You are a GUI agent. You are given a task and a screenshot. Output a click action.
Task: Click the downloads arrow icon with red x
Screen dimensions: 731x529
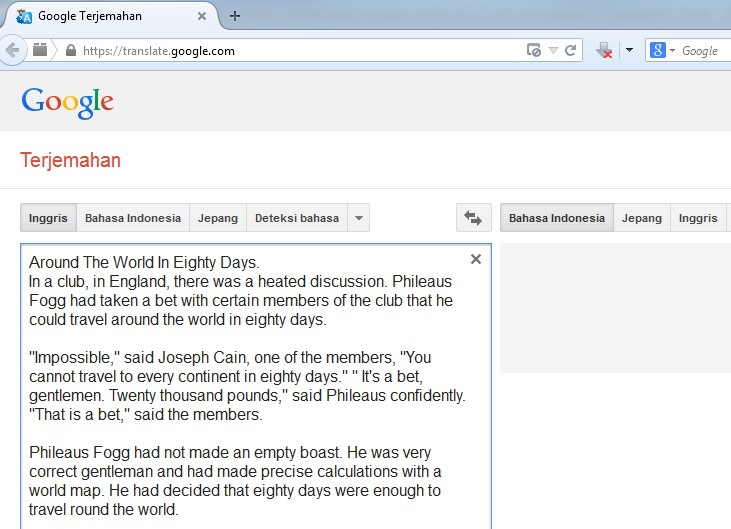pos(604,50)
